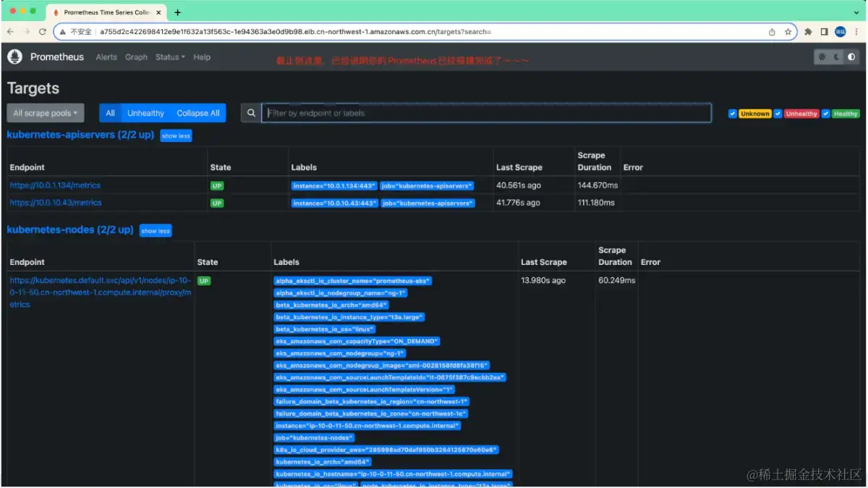Open the https://10.0.1.134/metrics endpoint

pyautogui.click(x=56, y=185)
